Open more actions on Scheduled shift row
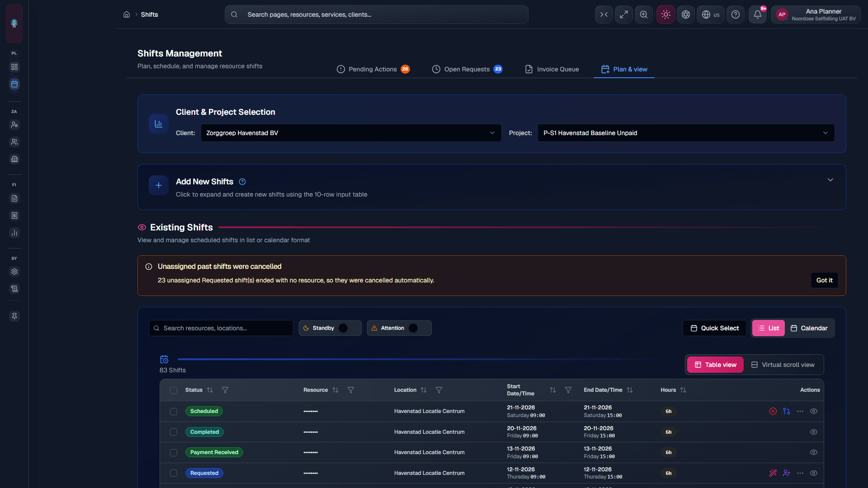The width and height of the screenshot is (868, 488). click(800, 411)
